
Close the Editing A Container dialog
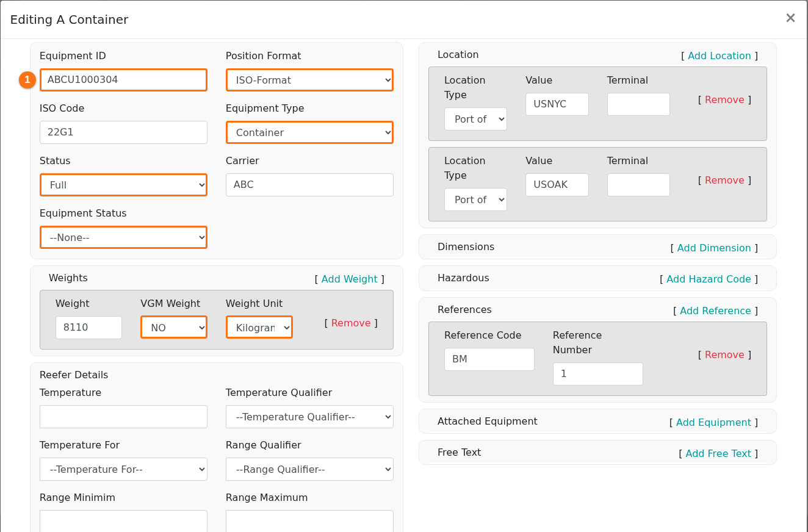click(x=790, y=18)
